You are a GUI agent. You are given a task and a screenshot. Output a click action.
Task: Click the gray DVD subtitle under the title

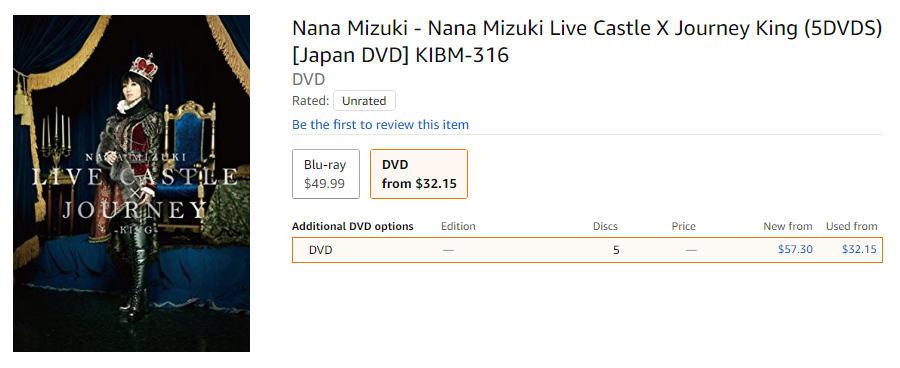pos(308,80)
